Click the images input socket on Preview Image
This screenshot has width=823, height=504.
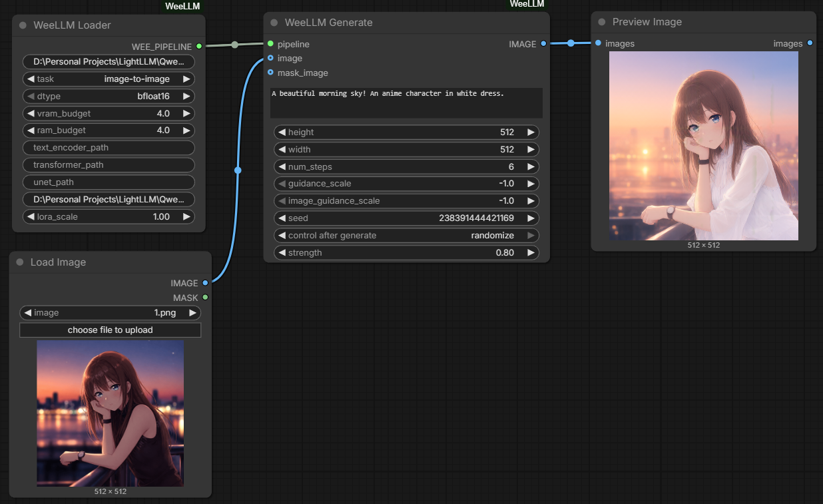tap(598, 43)
